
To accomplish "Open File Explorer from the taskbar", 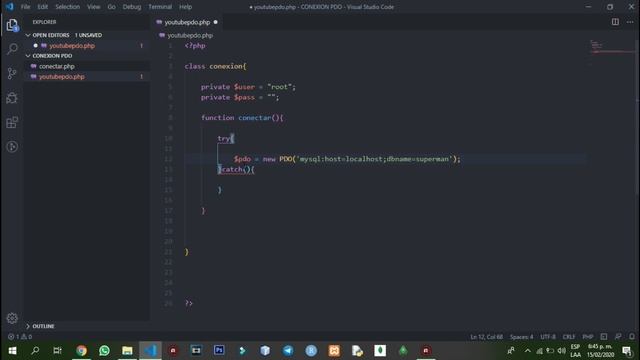I will pos(127,351).
